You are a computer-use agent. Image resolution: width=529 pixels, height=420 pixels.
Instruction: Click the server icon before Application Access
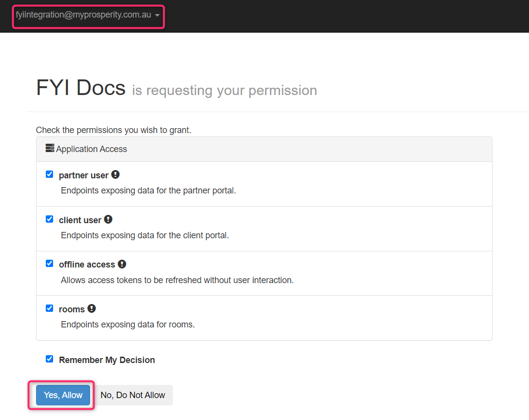click(50, 148)
